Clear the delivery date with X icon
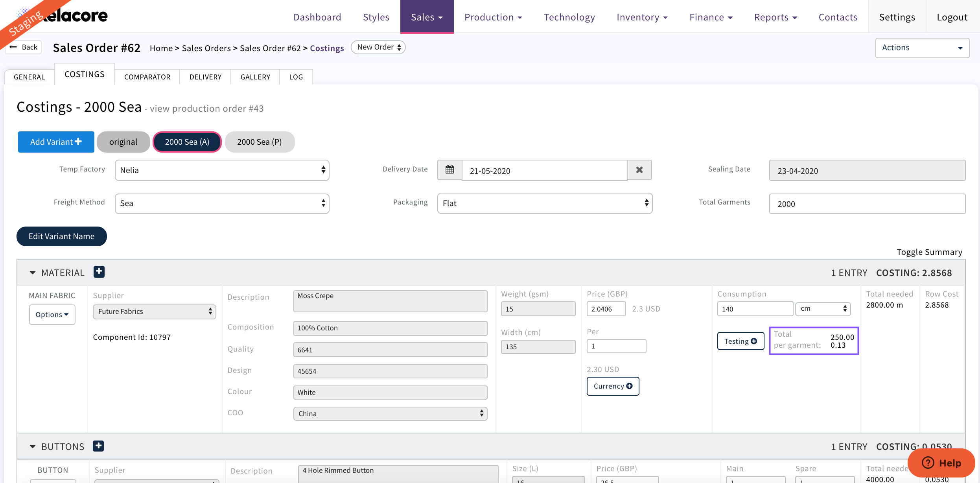This screenshot has width=980, height=483. pyautogui.click(x=639, y=170)
